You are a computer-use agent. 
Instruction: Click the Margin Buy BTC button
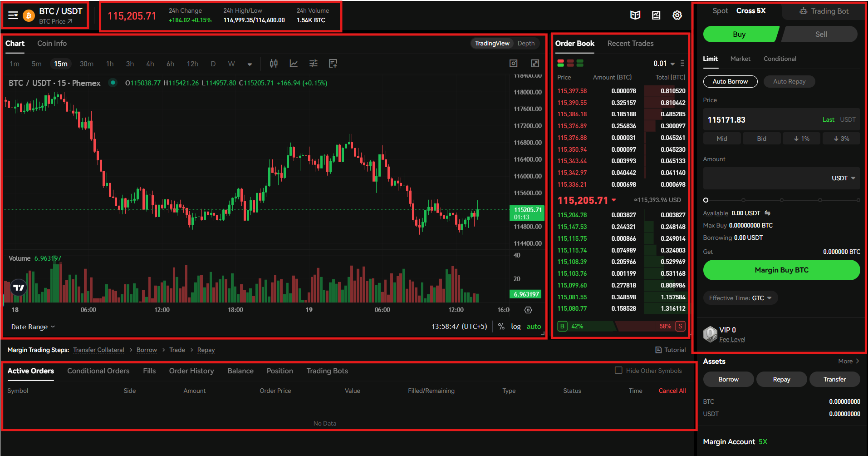click(x=781, y=270)
